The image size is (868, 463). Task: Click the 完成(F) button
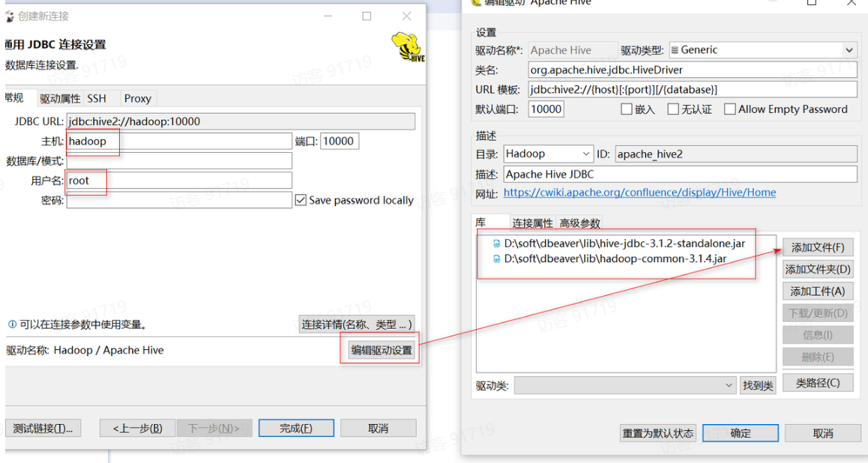[296, 428]
